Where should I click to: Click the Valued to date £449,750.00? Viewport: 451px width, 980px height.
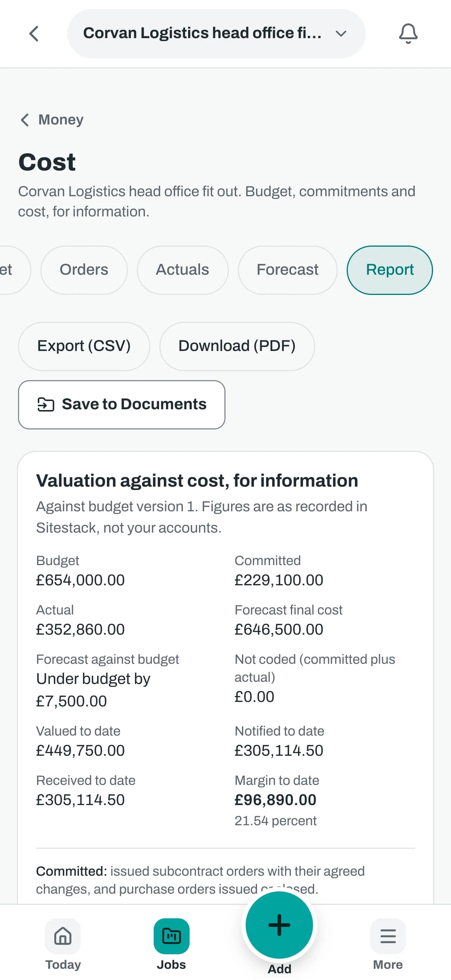80,751
